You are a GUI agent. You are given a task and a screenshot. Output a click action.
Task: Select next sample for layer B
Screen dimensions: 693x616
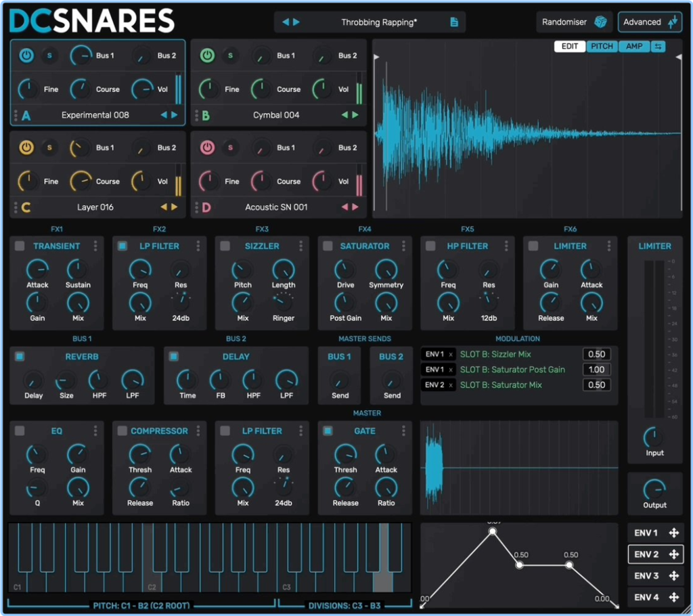tap(355, 115)
